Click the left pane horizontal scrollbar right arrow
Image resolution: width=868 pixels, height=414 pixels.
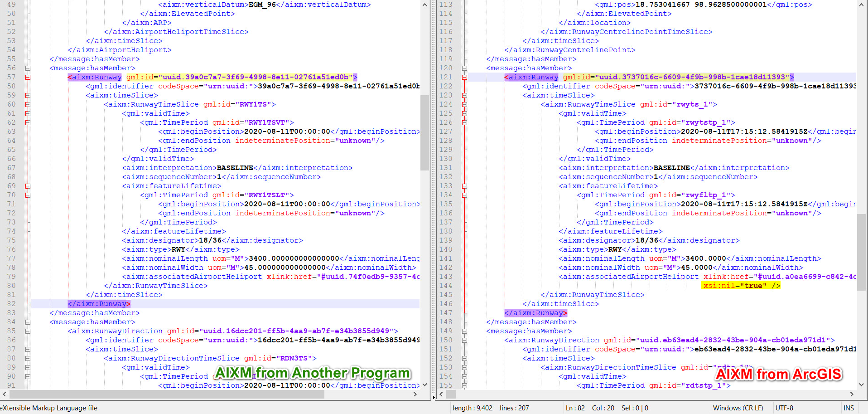[x=415, y=394]
